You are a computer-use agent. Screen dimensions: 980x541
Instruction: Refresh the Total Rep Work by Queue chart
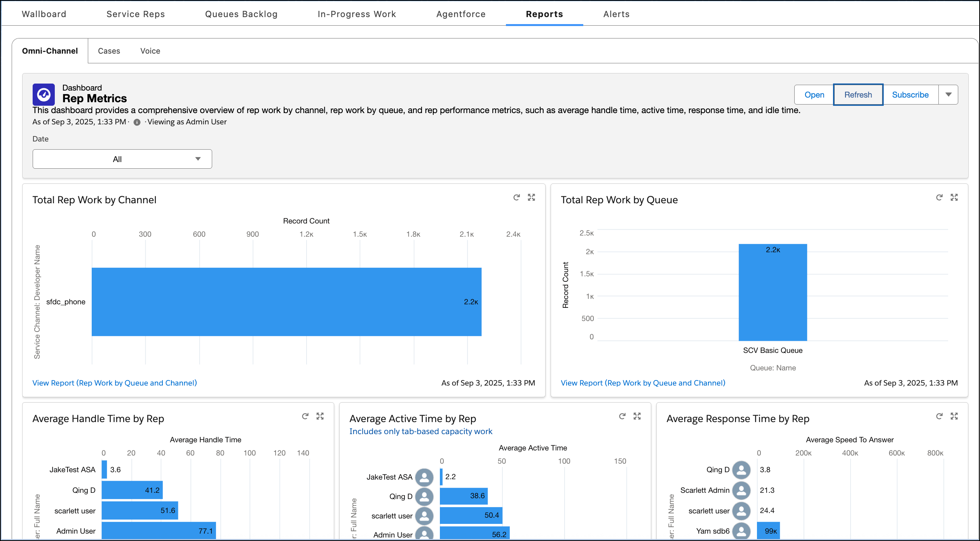tap(939, 197)
